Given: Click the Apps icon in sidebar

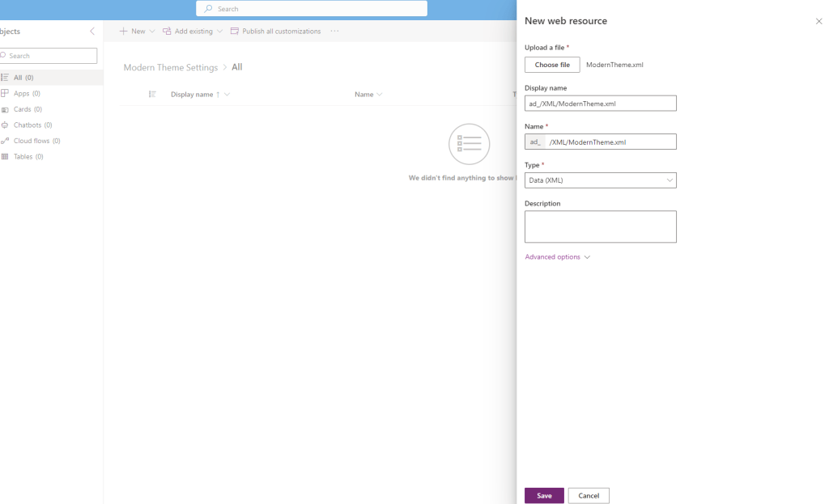Looking at the screenshot, I should click(5, 94).
